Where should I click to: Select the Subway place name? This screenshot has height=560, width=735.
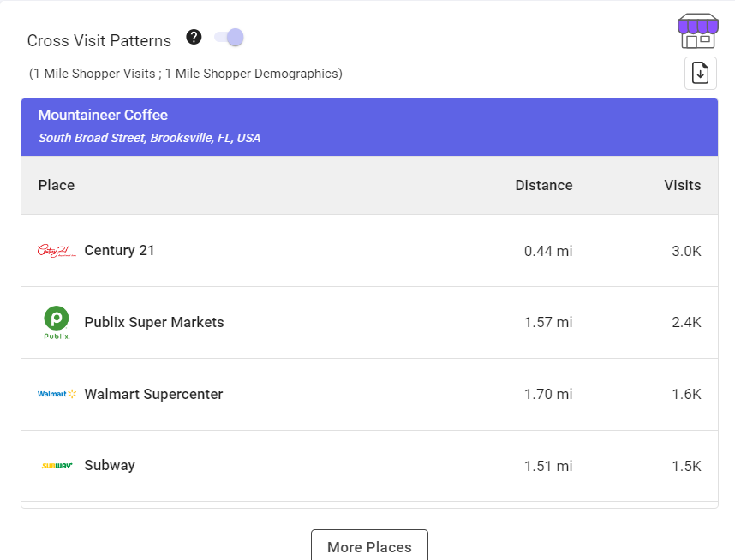pos(110,465)
